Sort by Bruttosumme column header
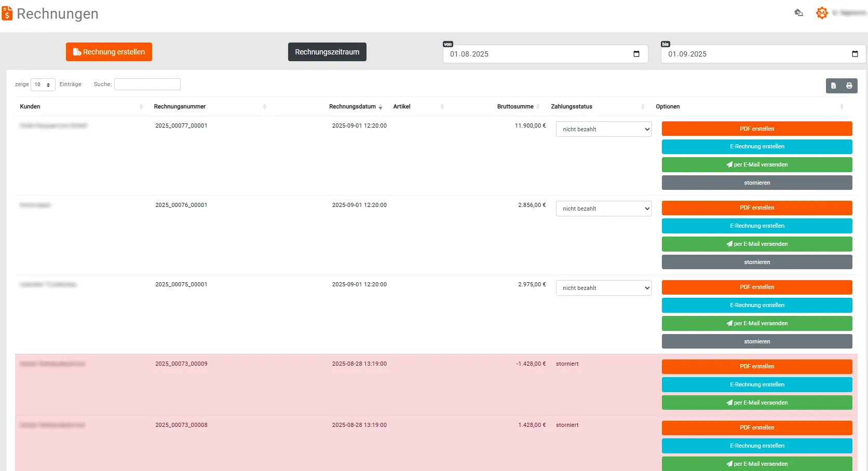Image resolution: width=868 pixels, height=471 pixels. point(515,107)
